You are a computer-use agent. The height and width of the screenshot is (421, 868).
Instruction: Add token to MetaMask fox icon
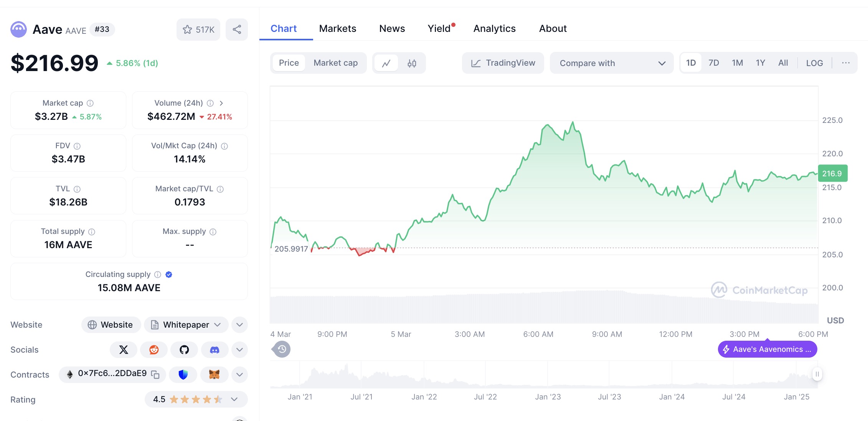click(214, 375)
